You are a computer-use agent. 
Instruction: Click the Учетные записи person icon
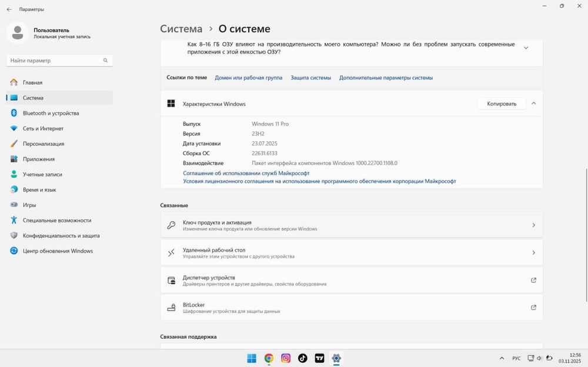point(14,174)
